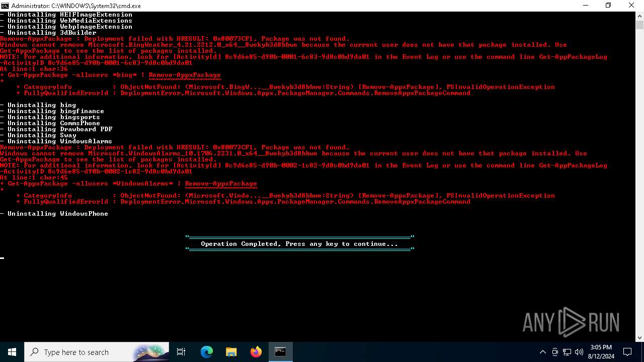This screenshot has width=644, height=362.
Task: Close the cmd.exe window
Action: [x=632, y=6]
